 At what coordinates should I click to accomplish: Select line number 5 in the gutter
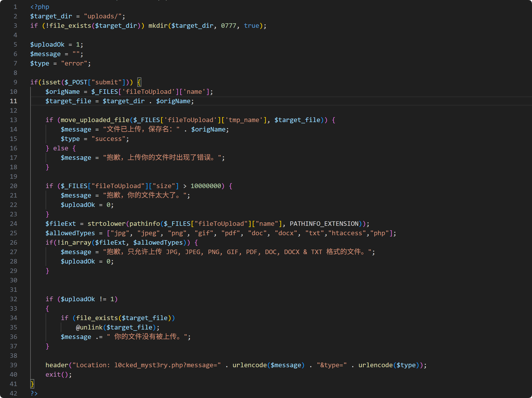point(15,45)
